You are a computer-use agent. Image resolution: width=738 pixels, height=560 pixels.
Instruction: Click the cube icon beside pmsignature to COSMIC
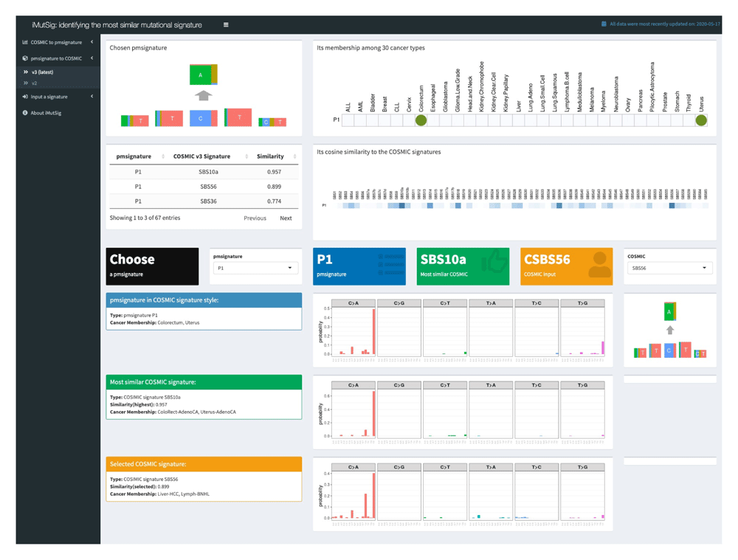pyautogui.click(x=25, y=58)
